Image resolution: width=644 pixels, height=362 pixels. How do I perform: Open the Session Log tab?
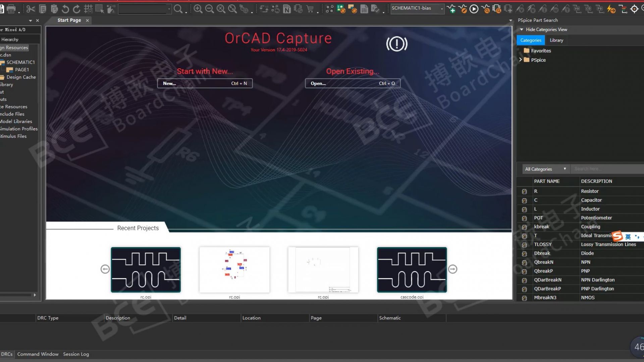[x=76, y=354]
